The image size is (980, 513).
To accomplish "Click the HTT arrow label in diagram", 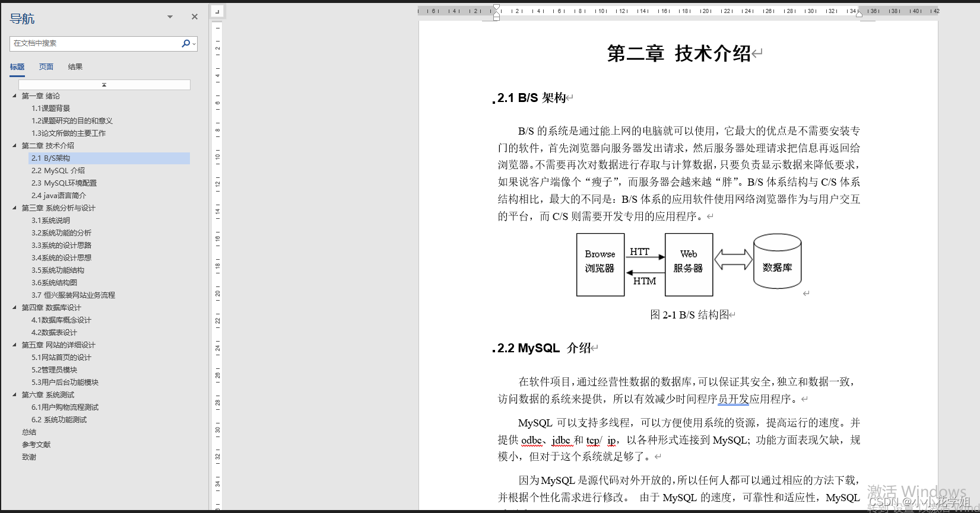I will tap(640, 251).
